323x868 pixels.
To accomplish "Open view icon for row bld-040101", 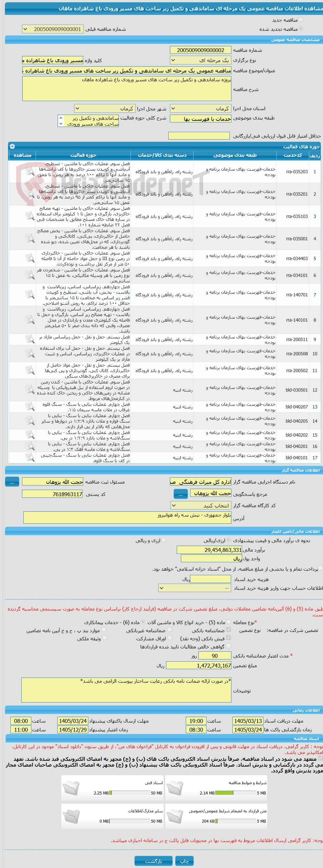I will (30, 458).
